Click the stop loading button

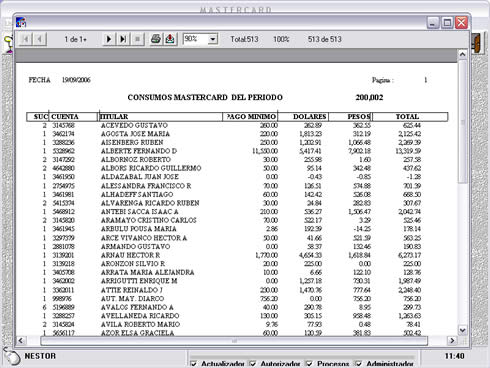pos(137,39)
